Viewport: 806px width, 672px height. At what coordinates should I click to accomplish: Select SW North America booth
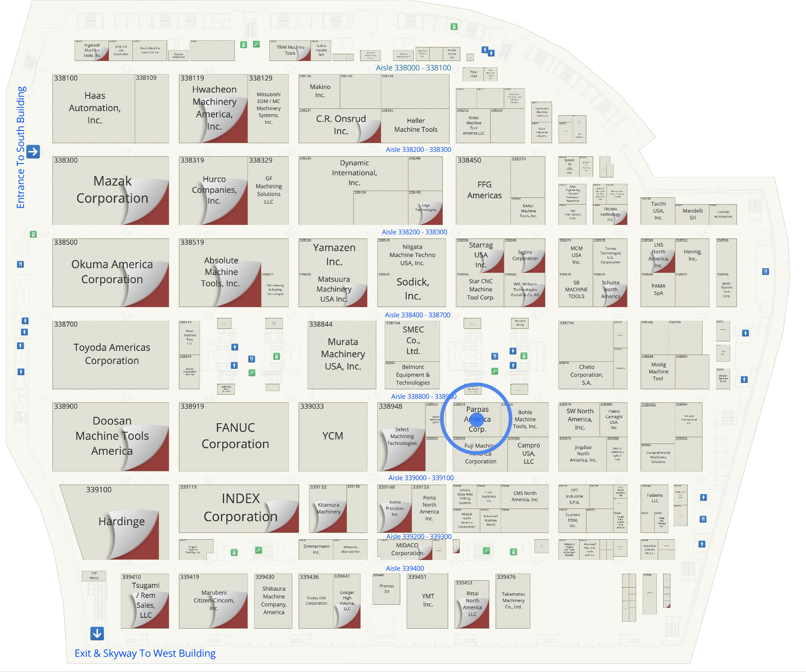[579, 420]
